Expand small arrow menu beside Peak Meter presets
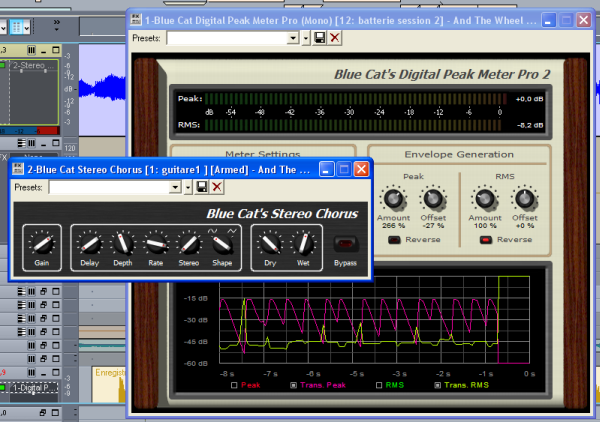The image size is (600, 422). [306, 38]
